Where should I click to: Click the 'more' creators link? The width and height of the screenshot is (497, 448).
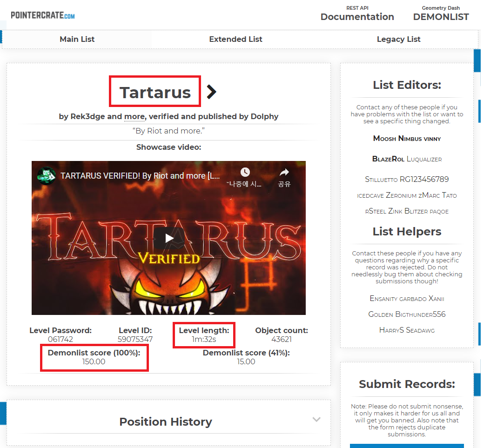click(134, 117)
